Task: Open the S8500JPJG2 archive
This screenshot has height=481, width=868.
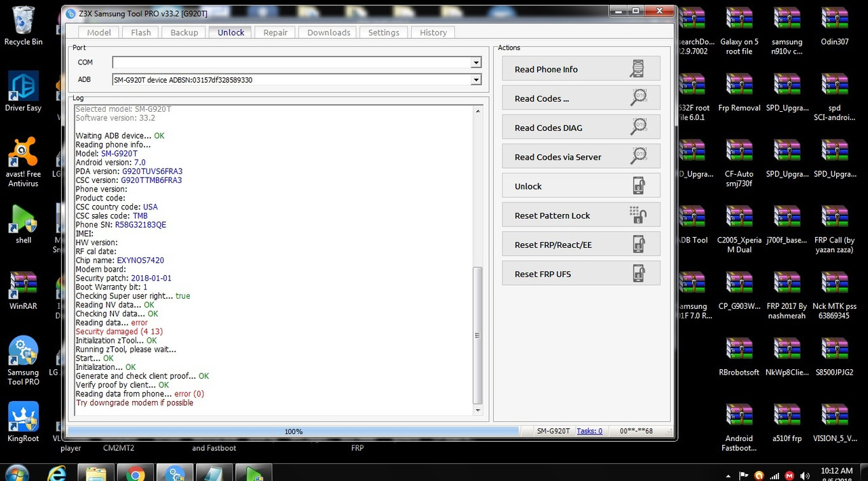Action: click(834, 357)
